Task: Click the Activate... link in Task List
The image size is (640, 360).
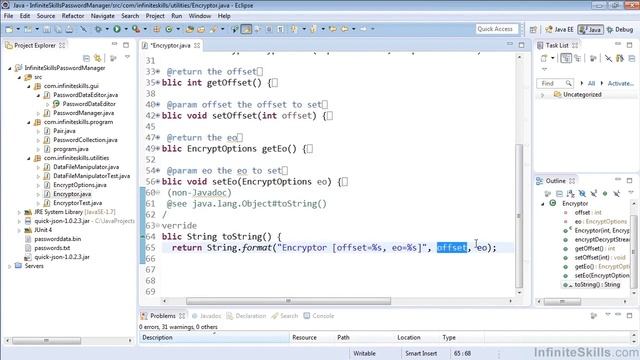Action: coord(621,83)
